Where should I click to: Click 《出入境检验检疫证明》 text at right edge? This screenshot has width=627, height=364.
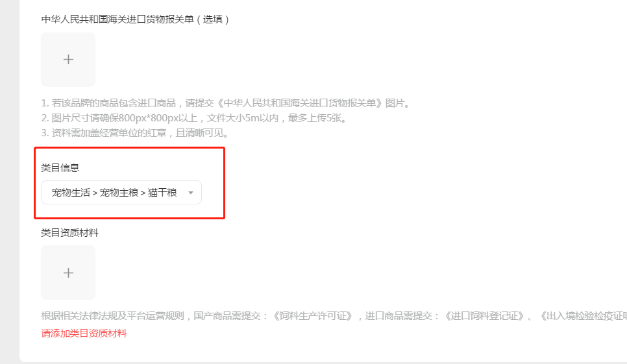[582, 316]
